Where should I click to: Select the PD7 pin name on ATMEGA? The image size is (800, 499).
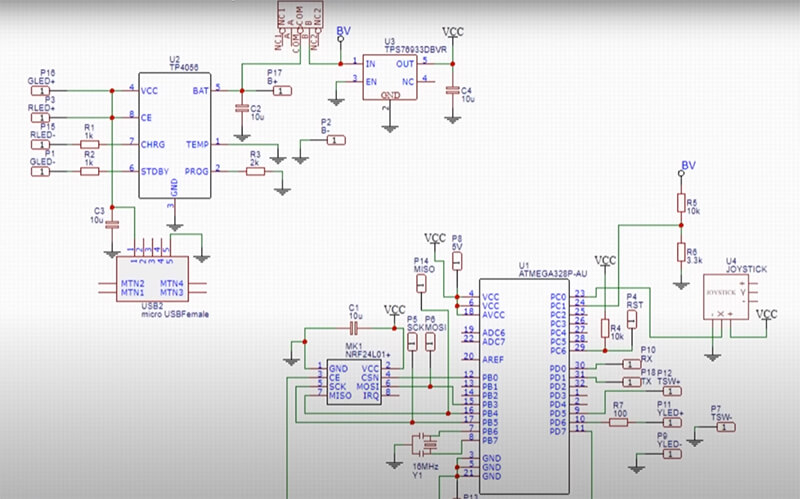tap(558, 432)
